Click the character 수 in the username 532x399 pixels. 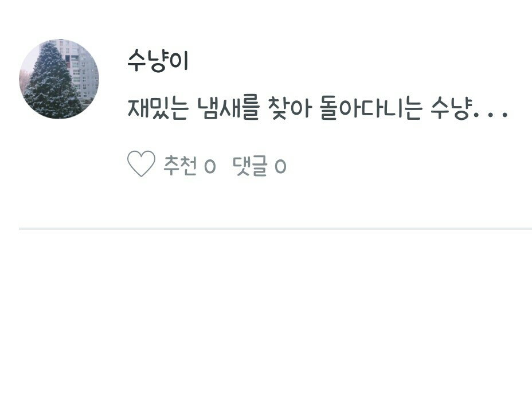point(138,61)
